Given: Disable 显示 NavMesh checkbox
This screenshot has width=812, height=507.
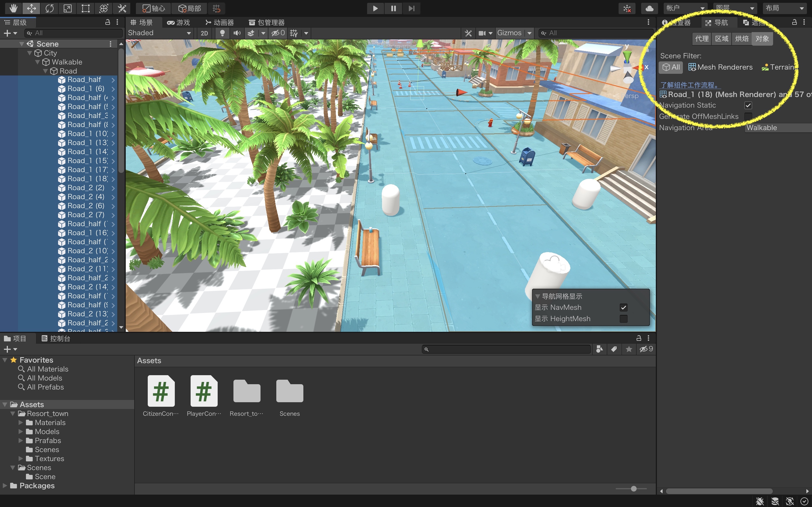Looking at the screenshot, I should tap(623, 308).
